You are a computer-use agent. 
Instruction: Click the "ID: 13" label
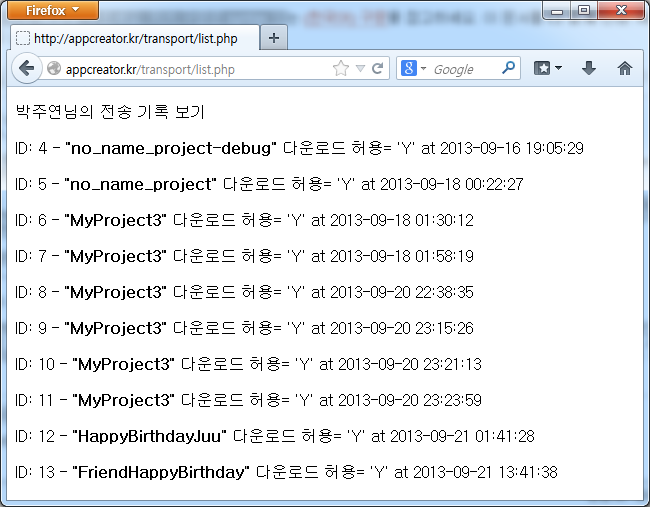pos(35,472)
